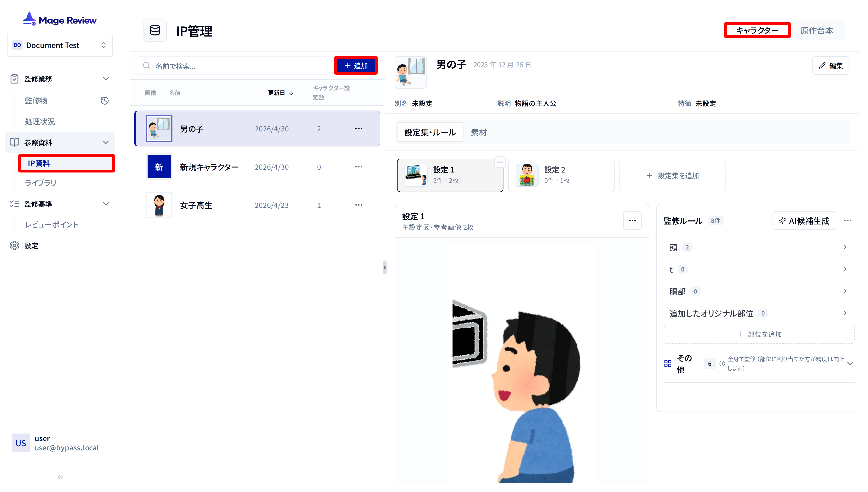Expand the その他 section

point(850,364)
